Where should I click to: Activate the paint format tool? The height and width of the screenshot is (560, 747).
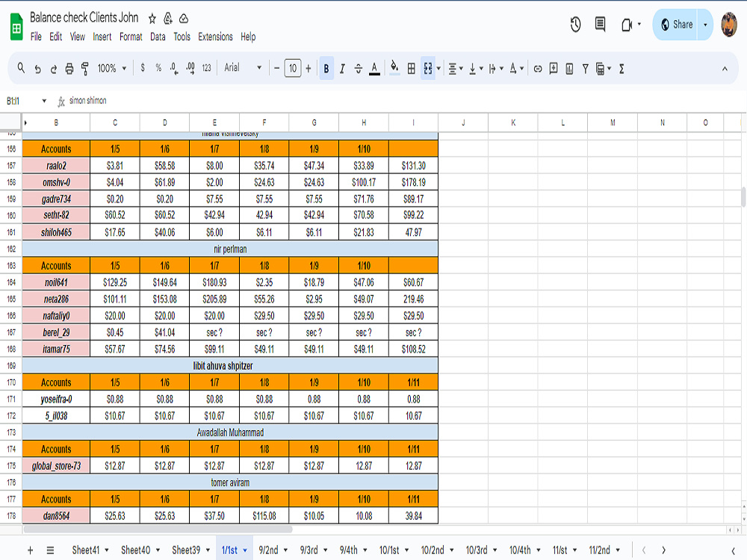point(85,69)
